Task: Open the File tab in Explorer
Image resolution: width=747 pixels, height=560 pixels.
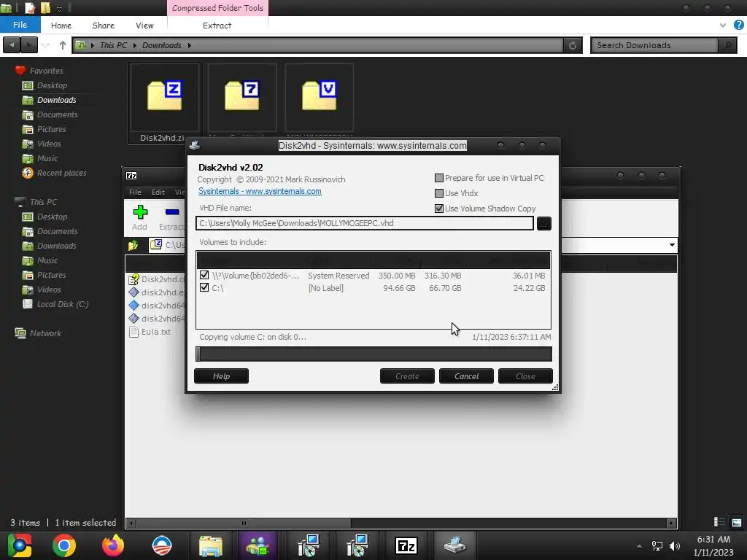Action: 20,25
